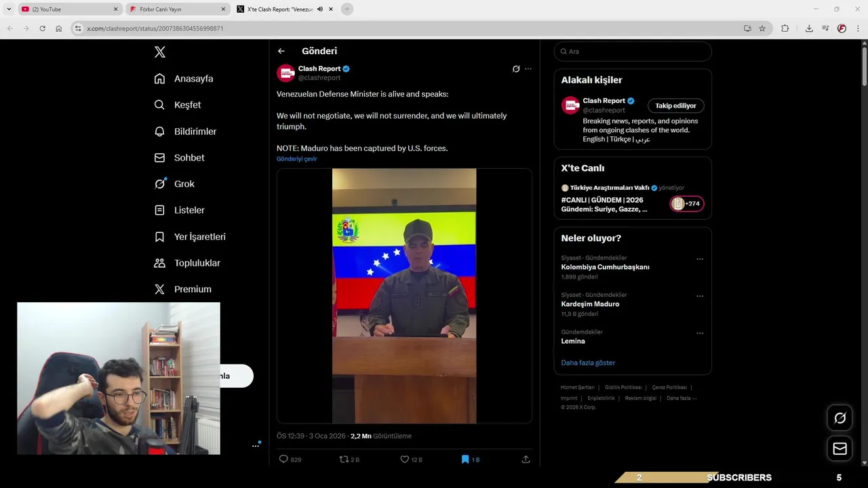868x488 pixels.
Task: Mute the X tab audio icon
Action: pyautogui.click(x=320, y=9)
